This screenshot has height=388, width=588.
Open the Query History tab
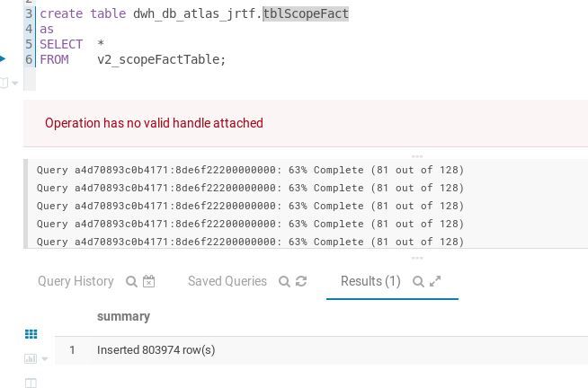76,281
